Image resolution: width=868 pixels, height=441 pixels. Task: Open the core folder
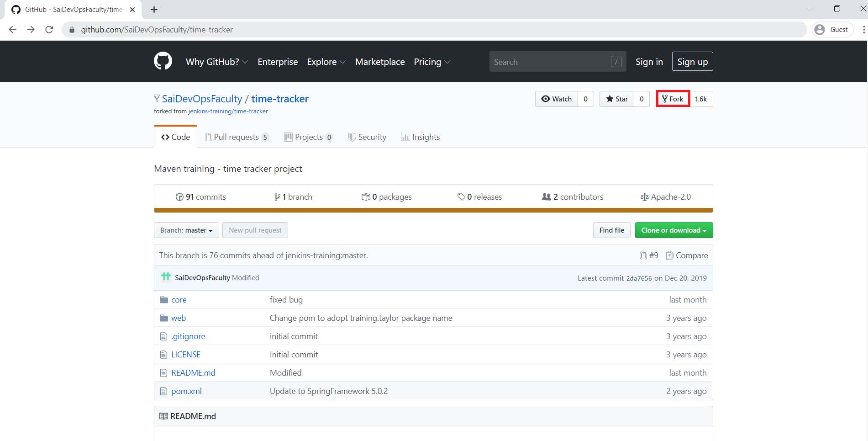pyautogui.click(x=179, y=300)
